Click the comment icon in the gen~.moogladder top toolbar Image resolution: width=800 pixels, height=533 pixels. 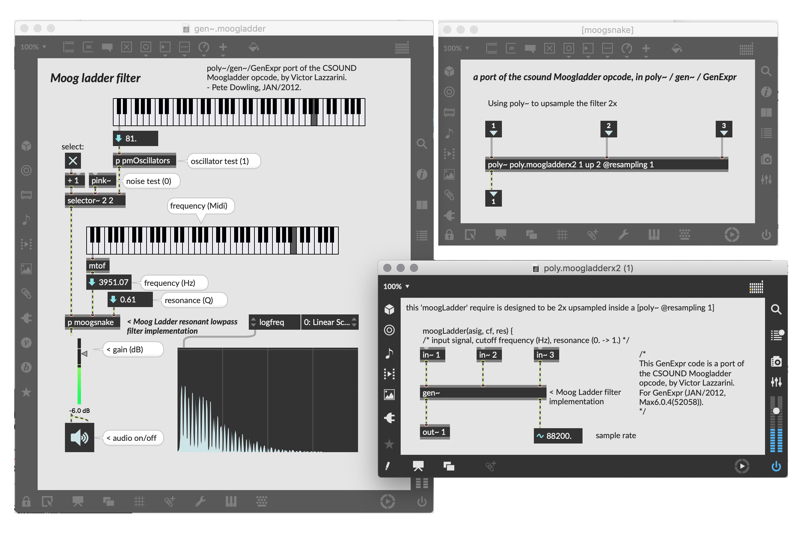(x=107, y=47)
